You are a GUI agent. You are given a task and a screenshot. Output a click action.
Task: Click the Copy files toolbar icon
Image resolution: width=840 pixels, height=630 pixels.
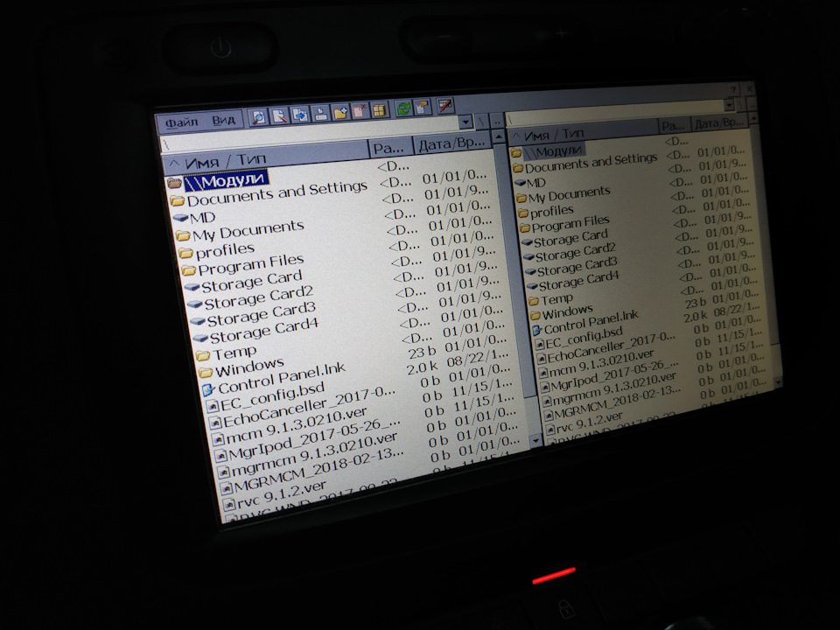pyautogui.click(x=300, y=114)
